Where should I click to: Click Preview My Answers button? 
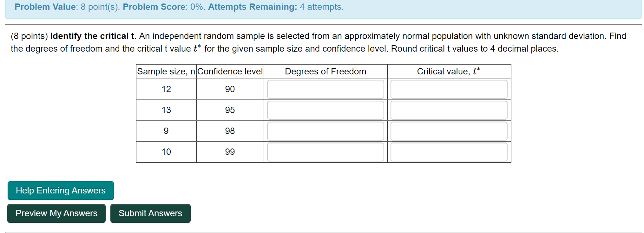click(x=56, y=213)
